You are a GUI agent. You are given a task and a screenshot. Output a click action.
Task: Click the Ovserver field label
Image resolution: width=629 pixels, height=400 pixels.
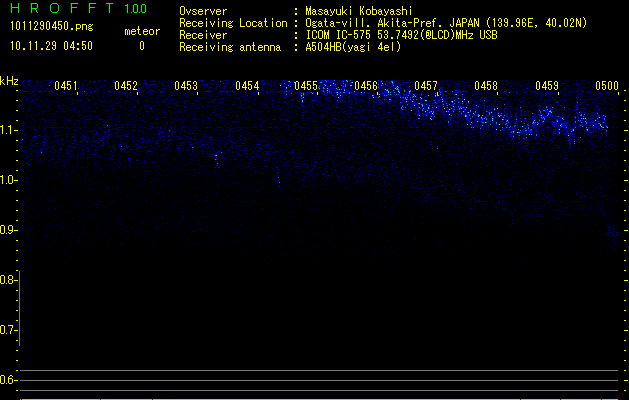click(x=203, y=11)
